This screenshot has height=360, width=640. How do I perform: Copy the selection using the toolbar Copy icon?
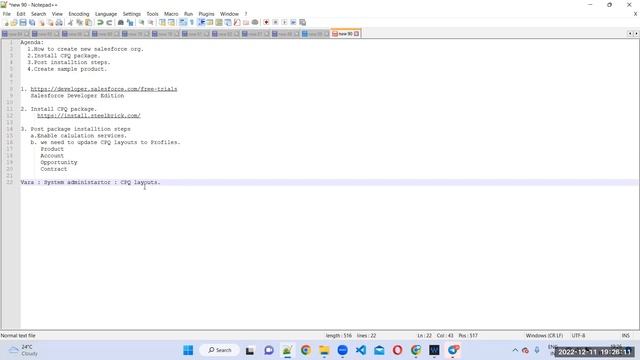(80, 22)
